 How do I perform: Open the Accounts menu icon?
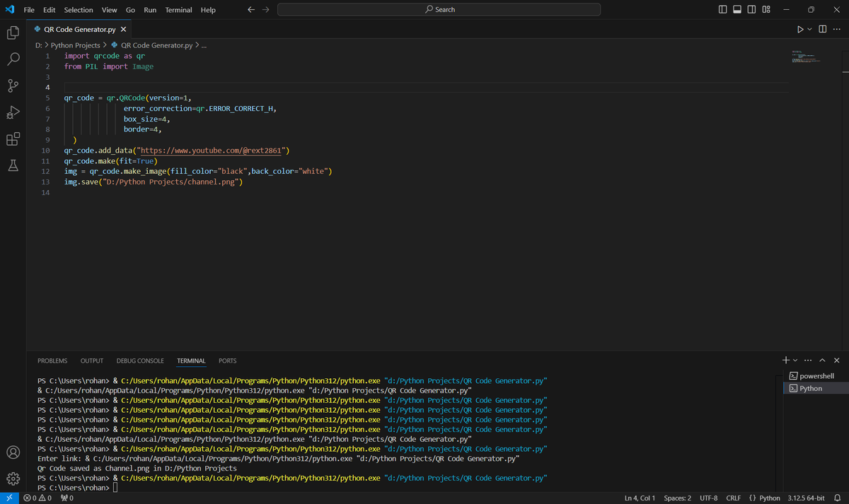click(x=13, y=452)
